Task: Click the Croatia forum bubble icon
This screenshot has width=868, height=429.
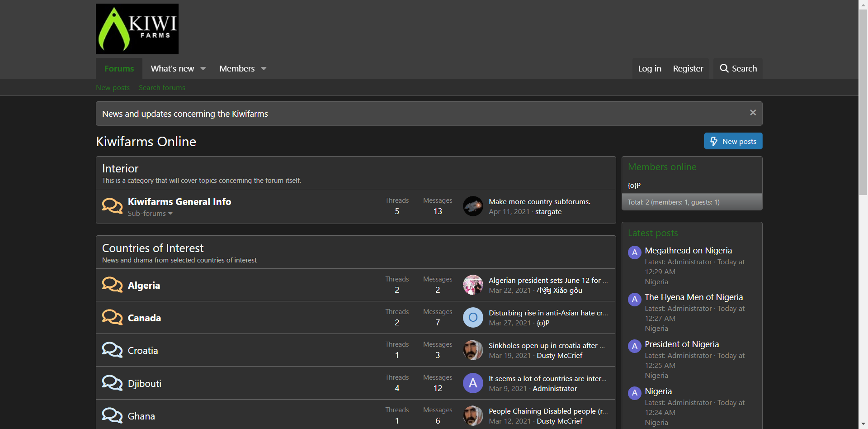Action: [x=112, y=350]
